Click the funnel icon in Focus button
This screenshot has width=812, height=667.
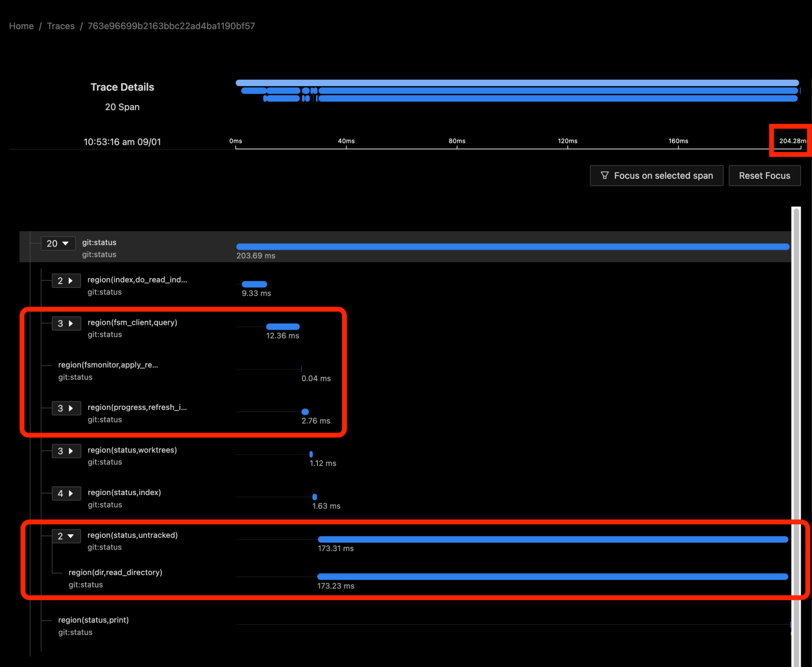[605, 175]
